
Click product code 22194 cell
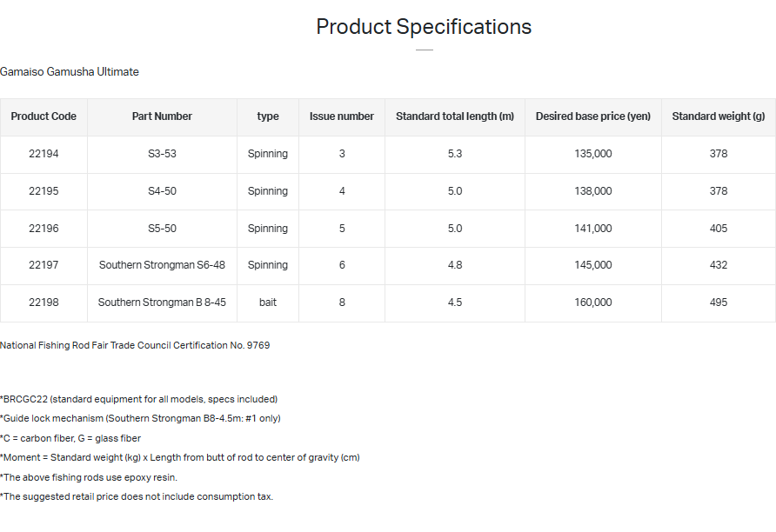[x=43, y=154]
